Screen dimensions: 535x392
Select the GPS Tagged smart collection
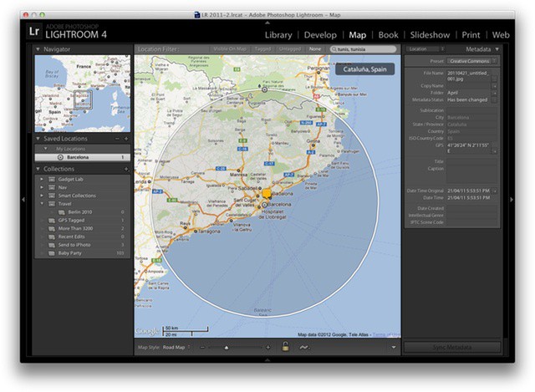[x=71, y=220]
